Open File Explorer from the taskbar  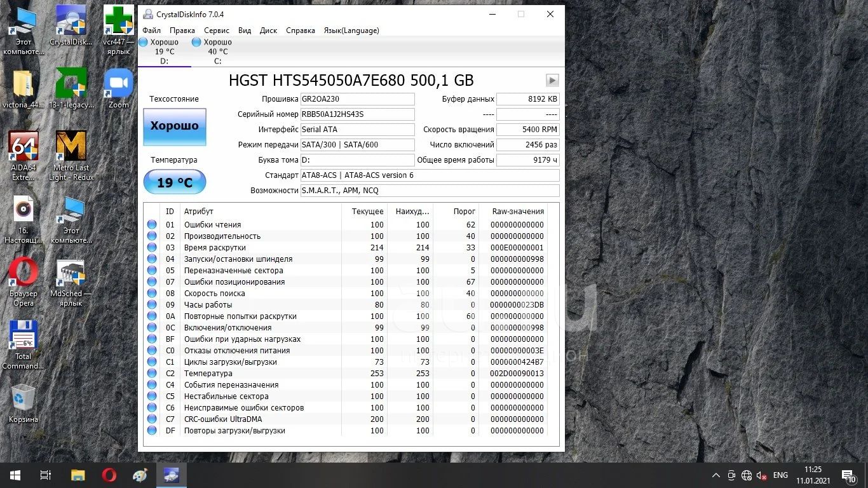[x=78, y=475]
